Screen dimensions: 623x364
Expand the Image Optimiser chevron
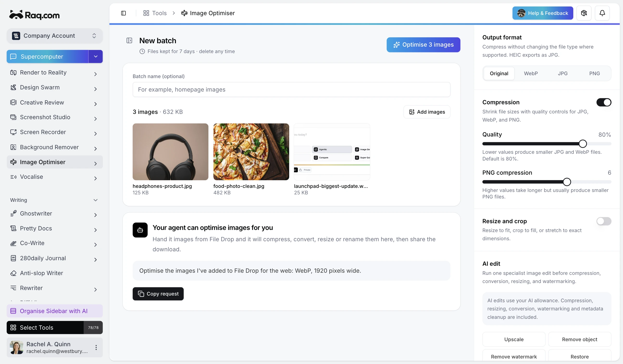point(96,163)
